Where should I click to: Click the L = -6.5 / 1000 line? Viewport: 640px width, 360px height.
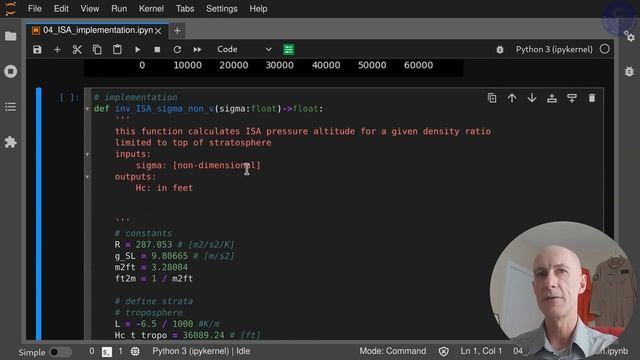pos(167,324)
